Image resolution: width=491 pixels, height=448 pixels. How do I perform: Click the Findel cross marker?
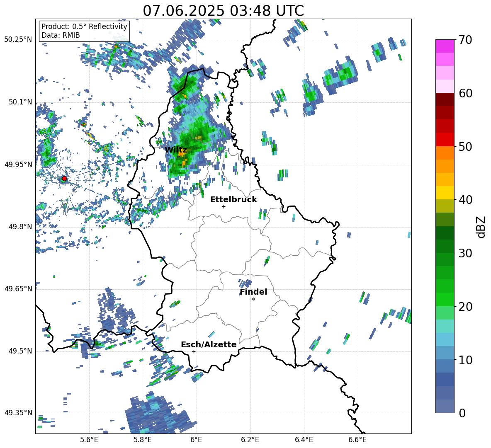coord(253,299)
